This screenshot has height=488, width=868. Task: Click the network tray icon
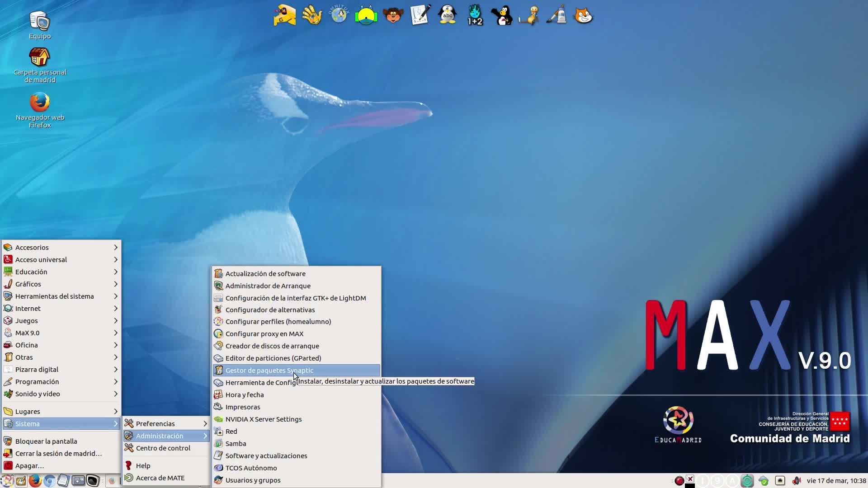click(780, 481)
